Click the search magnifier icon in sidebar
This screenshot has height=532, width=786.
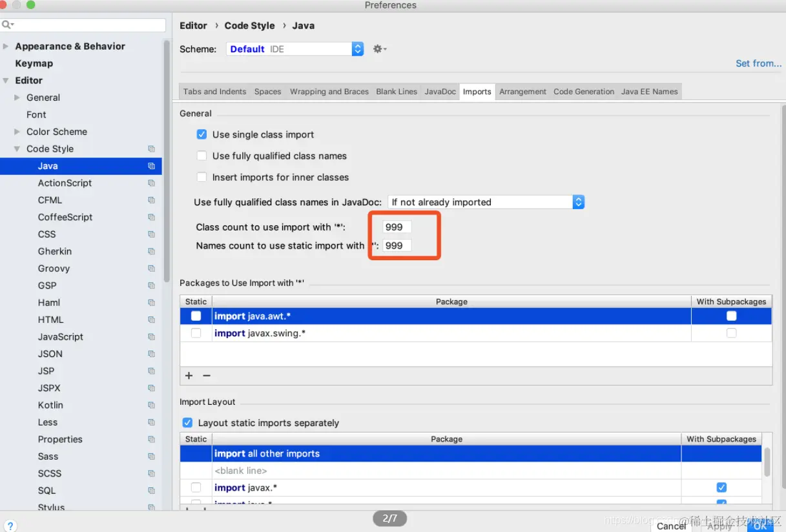7,25
